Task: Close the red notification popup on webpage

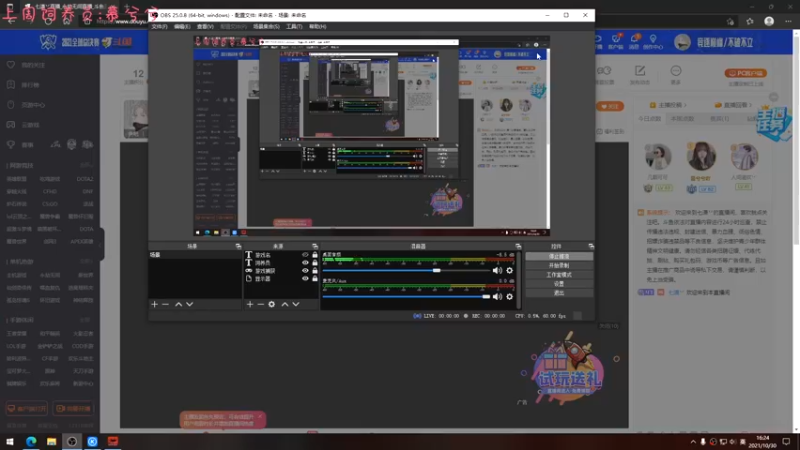Action: pyautogui.click(x=260, y=417)
